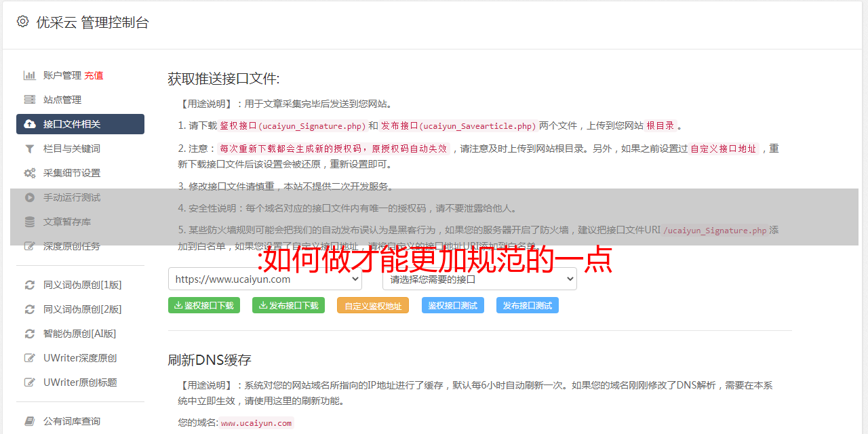Screen dimensions: 868x434
Task: Open the https://www.ucaiyun.com site dropdown
Action: pyautogui.click(x=265, y=279)
